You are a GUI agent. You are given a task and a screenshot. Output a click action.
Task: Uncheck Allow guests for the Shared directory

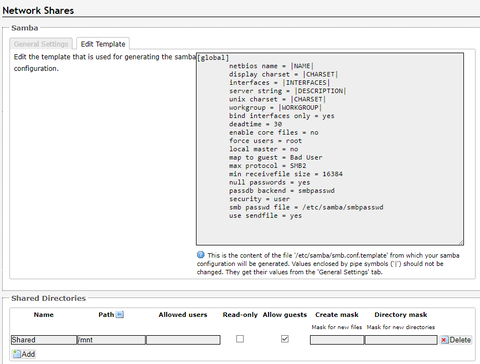[285, 339]
